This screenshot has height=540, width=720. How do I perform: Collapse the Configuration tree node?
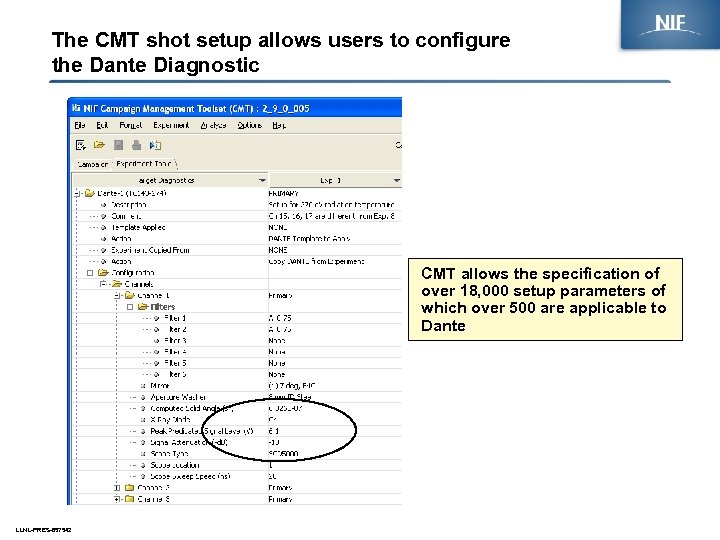[90, 273]
